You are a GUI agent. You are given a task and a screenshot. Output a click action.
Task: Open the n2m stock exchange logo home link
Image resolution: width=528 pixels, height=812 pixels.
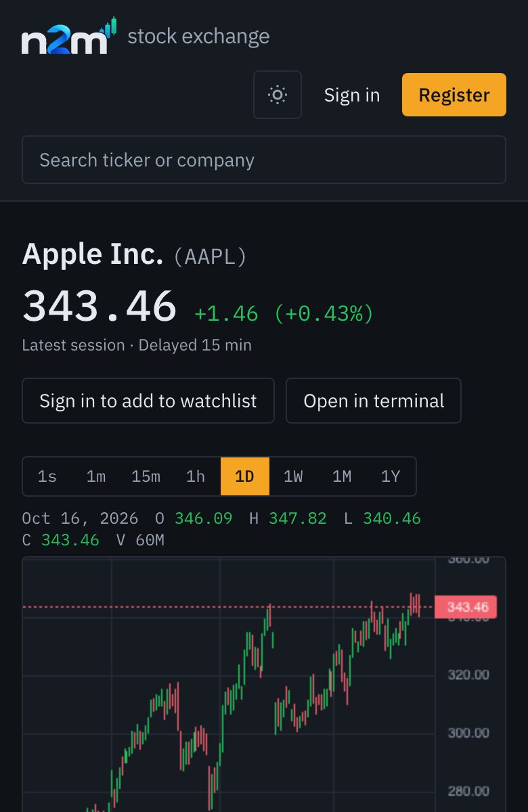click(146, 37)
